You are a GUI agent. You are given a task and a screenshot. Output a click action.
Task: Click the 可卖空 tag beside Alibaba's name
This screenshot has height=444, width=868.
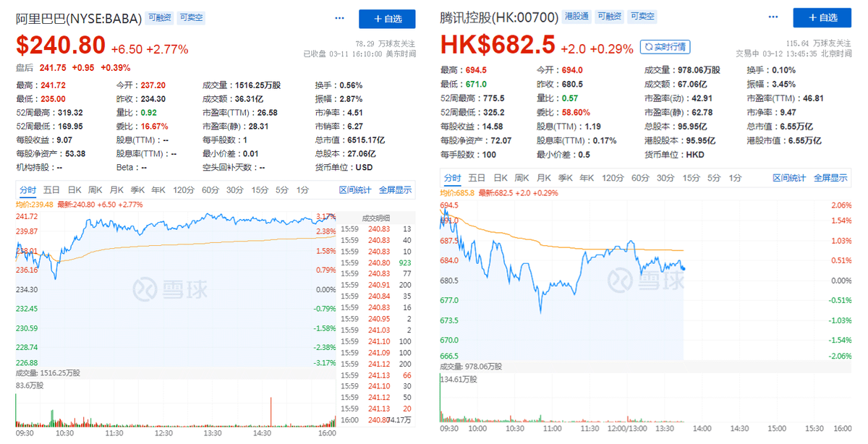coord(191,17)
